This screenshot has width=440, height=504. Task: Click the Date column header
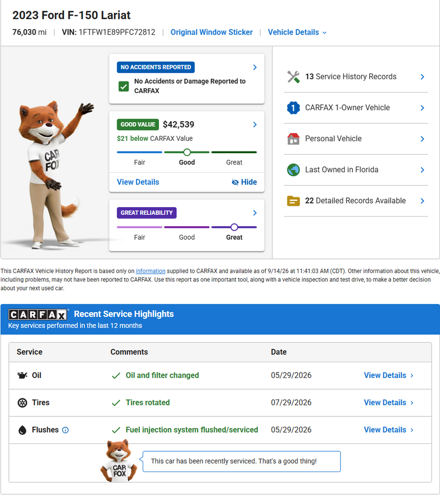(x=279, y=352)
